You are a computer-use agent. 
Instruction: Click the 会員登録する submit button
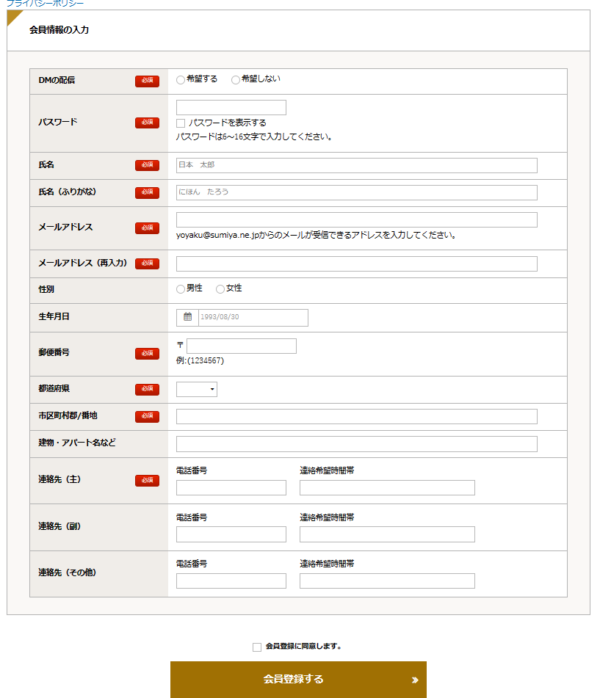click(298, 680)
